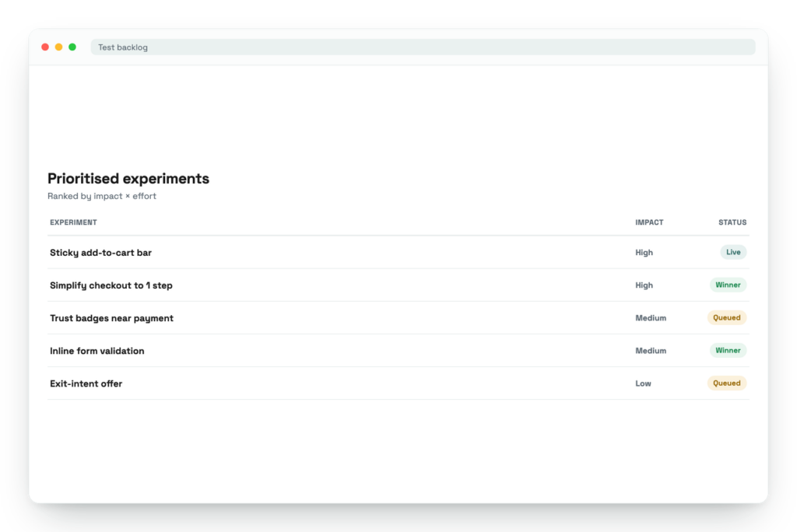Screen dimensions: 797x532
Task: Click High impact for Sticky add-to-cart bar
Action: tap(644, 253)
